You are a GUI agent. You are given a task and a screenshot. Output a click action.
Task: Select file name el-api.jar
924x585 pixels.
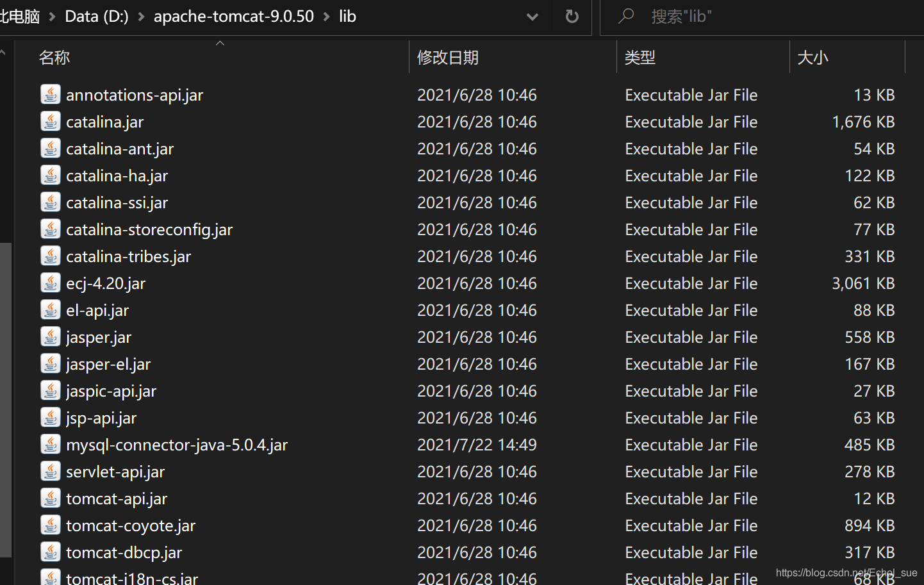pyautogui.click(x=97, y=310)
